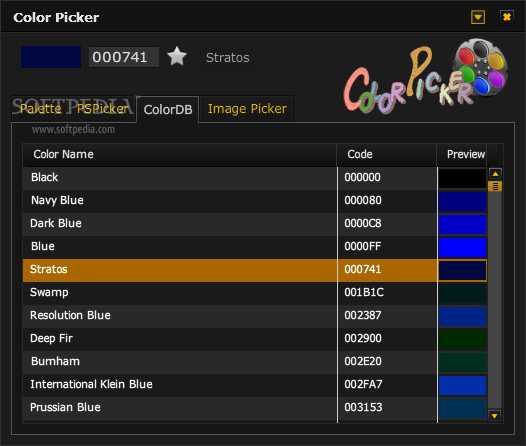Click code cell 002900
This screenshot has width=526, height=446.
[x=387, y=338]
